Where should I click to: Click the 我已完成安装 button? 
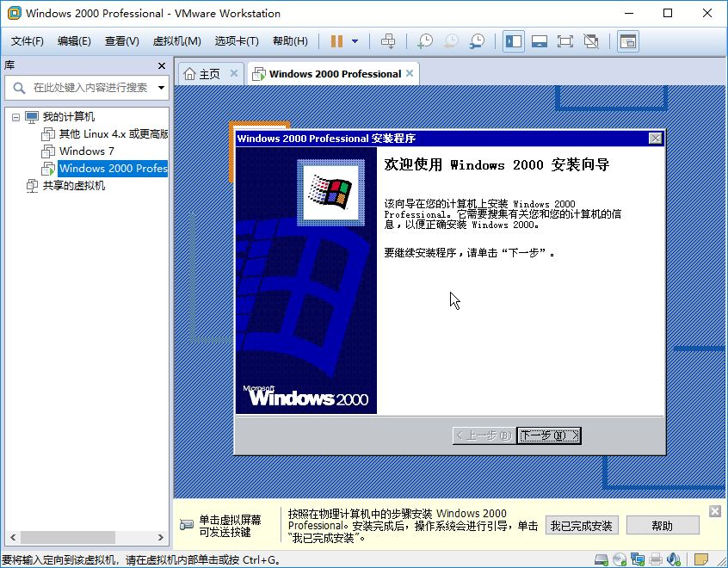point(582,525)
